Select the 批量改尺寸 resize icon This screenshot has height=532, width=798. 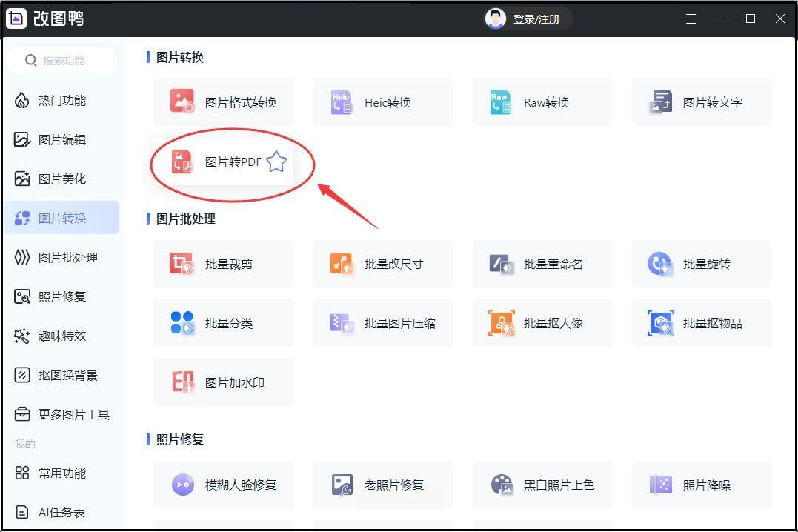[x=342, y=264]
